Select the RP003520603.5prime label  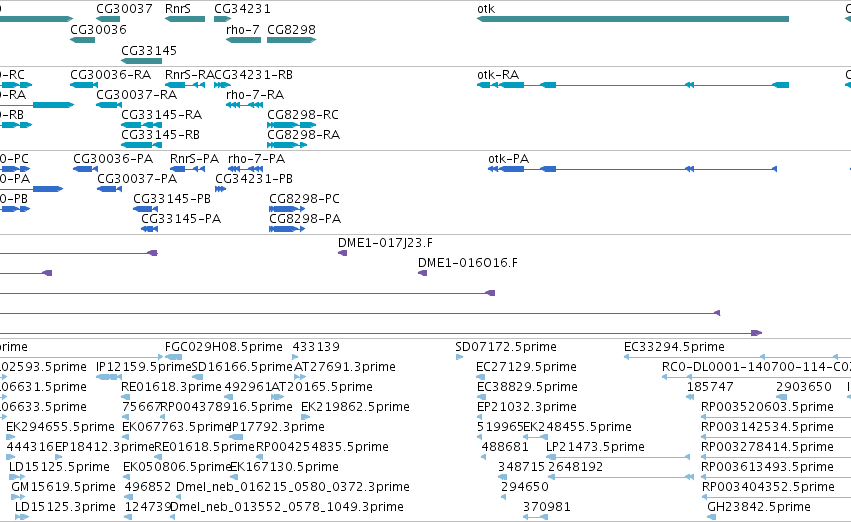[767, 407]
